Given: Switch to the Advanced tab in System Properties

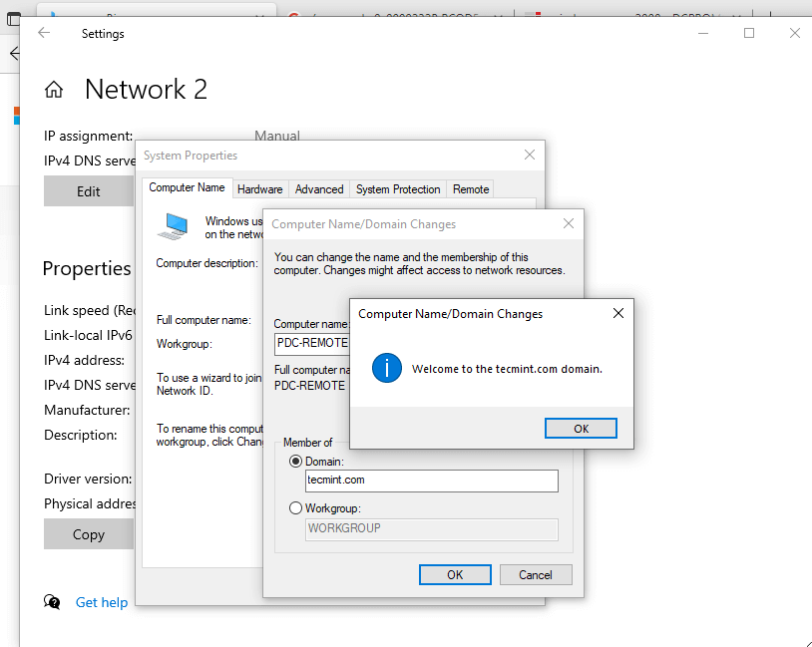Looking at the screenshot, I should point(319,189).
